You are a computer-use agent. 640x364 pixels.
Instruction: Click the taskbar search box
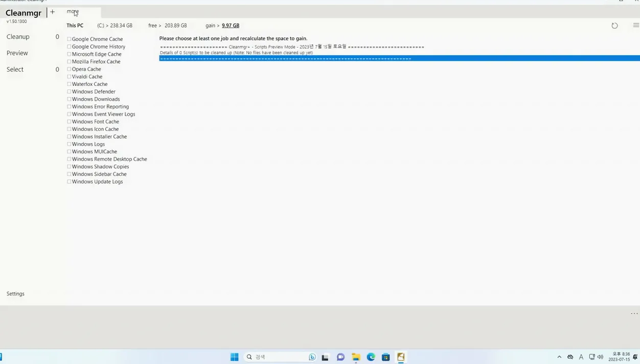coord(281,357)
